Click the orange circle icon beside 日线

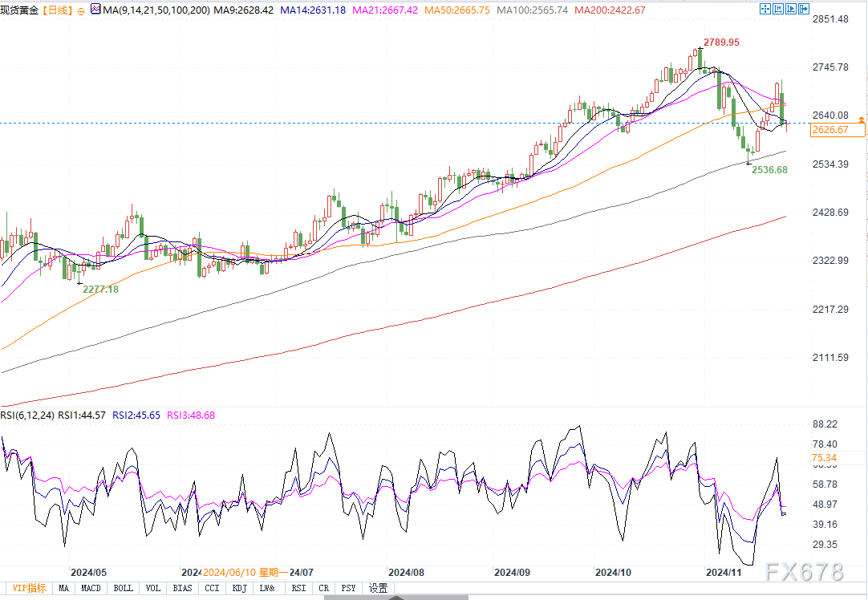click(80, 10)
